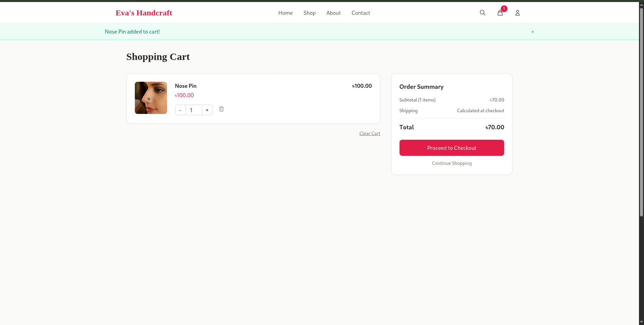Click the cart badge showing 1 item
The width and height of the screenshot is (644, 325).
(504, 9)
